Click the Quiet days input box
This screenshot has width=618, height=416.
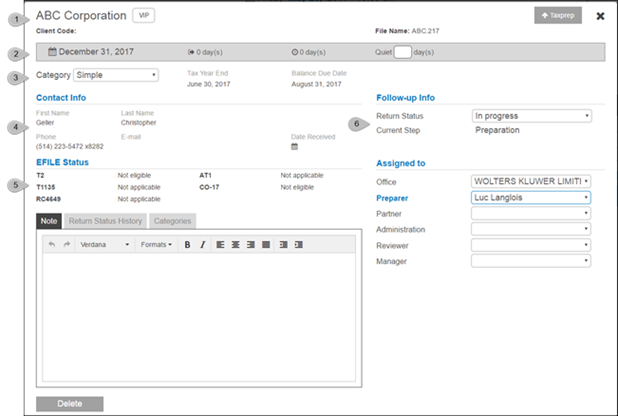click(x=402, y=51)
